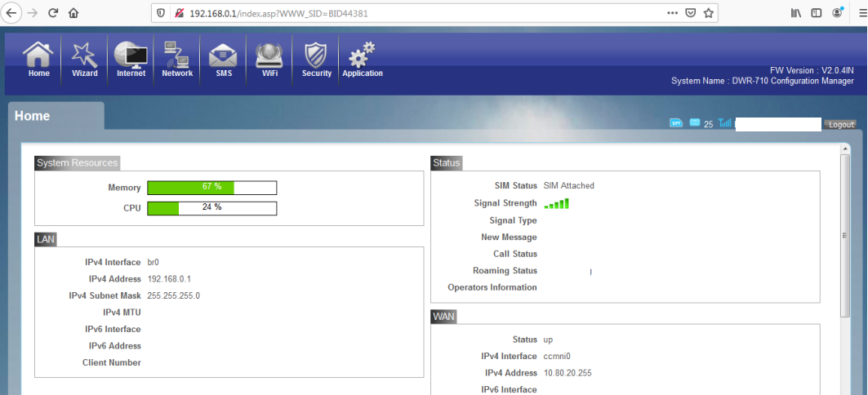Screen dimensions: 868x395
Task: Bookmark this page with star icon
Action: click(x=708, y=13)
